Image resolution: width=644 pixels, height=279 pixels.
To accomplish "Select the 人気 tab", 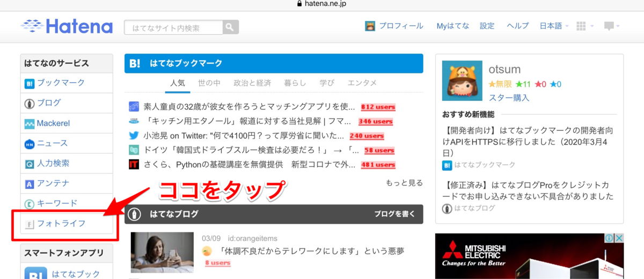I will (178, 83).
